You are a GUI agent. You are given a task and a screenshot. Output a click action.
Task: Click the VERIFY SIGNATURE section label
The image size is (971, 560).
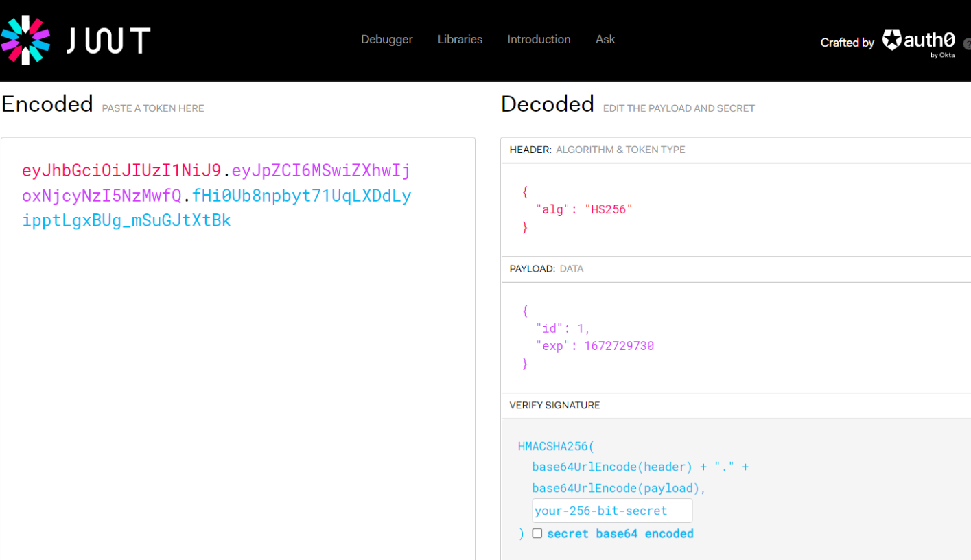tap(554, 406)
